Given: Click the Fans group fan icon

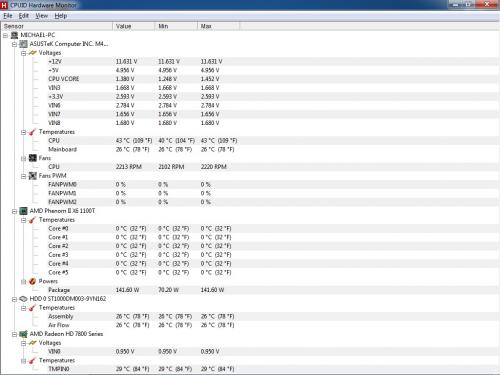Looking at the screenshot, I should 32,158.
